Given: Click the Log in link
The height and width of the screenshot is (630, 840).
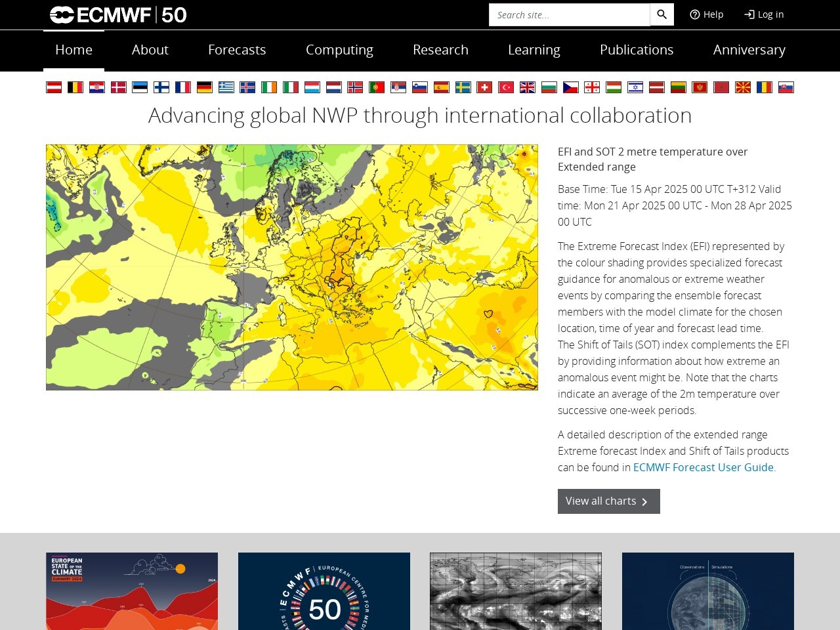Looking at the screenshot, I should tap(764, 14).
